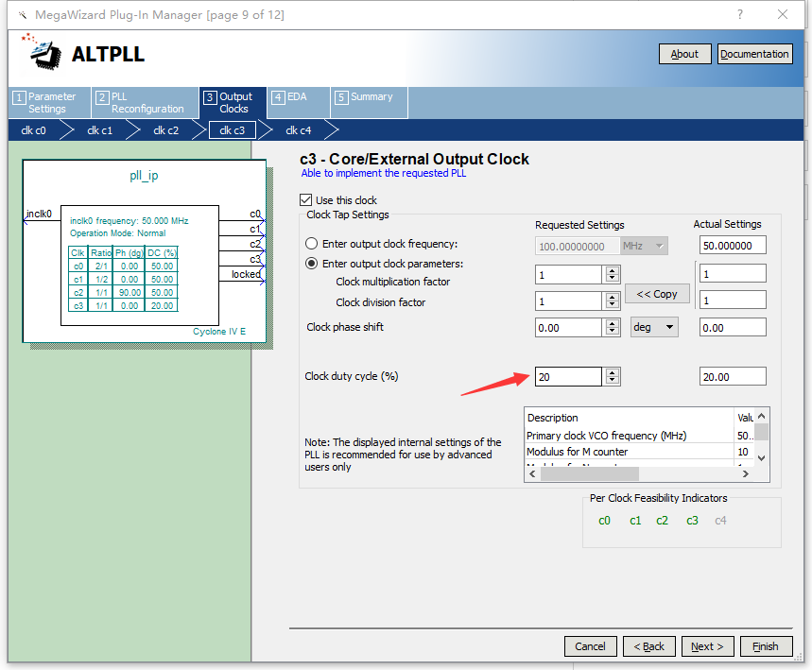Click the Description column header
812x670 pixels.
click(629, 418)
